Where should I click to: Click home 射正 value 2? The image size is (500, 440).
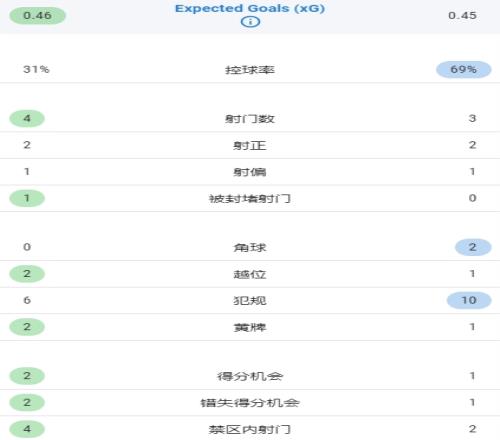27,145
